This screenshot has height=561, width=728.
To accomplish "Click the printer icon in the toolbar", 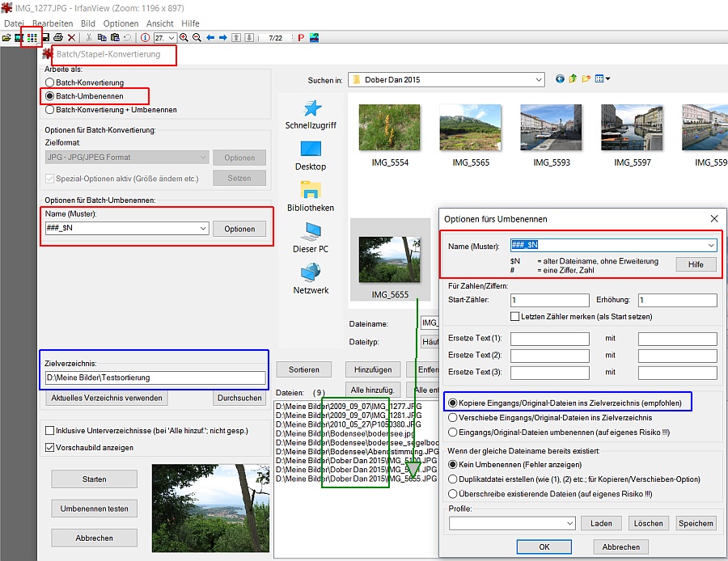I will (58, 37).
